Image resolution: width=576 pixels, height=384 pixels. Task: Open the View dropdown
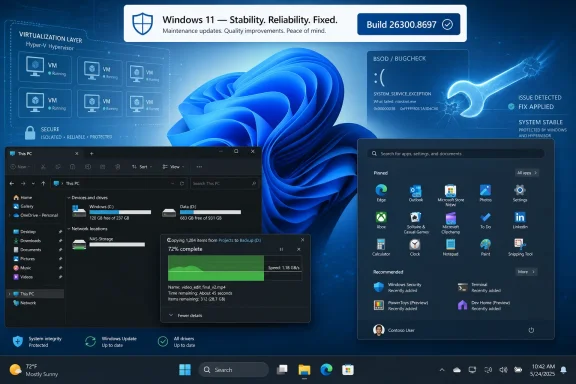click(173, 167)
